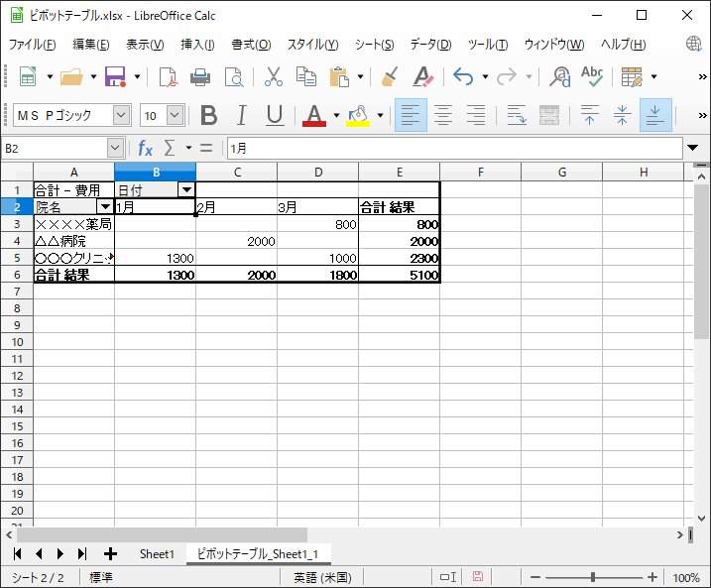
Task: Click the Copy icon
Action: [x=306, y=76]
